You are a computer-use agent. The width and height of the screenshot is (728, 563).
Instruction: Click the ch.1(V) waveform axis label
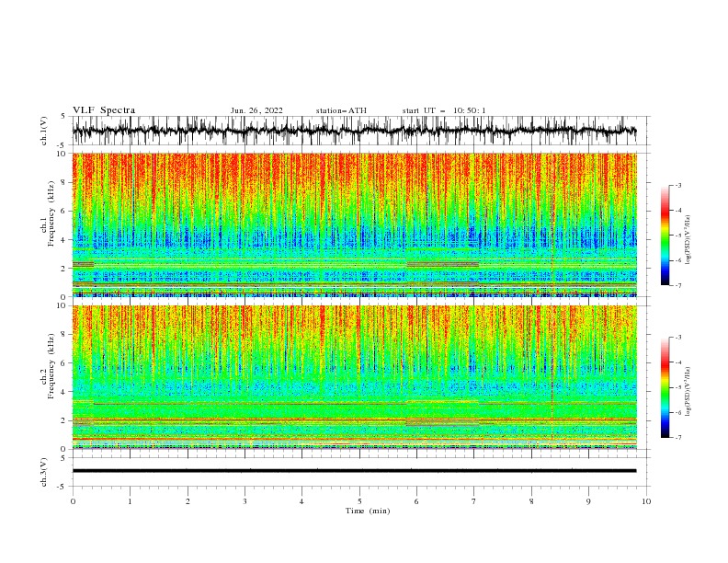[x=44, y=131]
